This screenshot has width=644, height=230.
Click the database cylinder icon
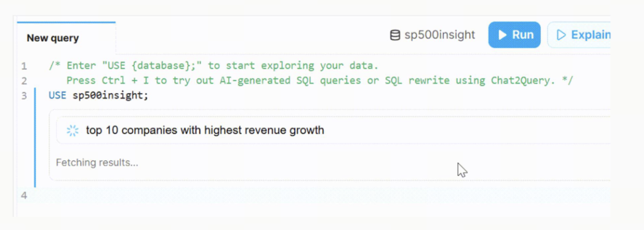(x=395, y=35)
